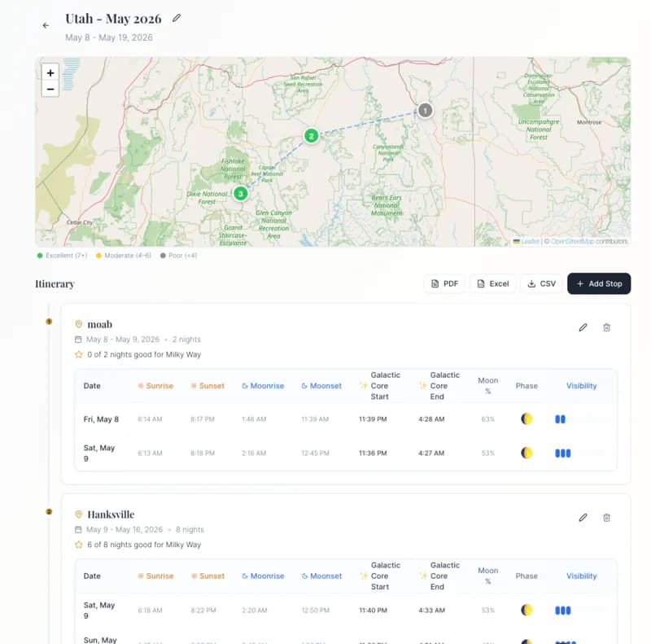Click the calendar icon on moab's date range

coord(80,340)
